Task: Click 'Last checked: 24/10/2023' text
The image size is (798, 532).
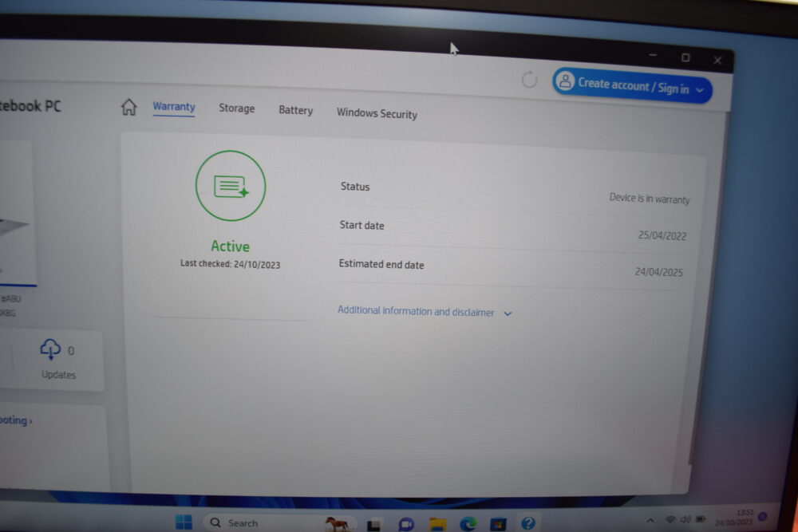Action: coord(230,264)
